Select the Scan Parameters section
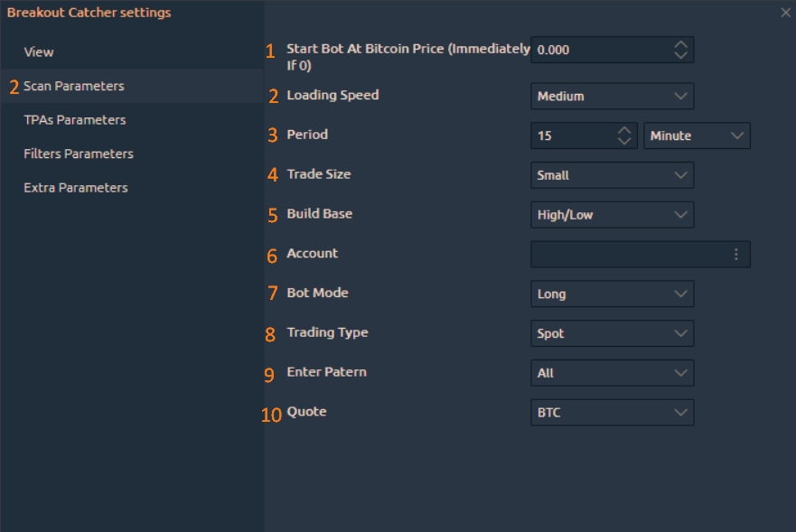Viewport: 796px width, 532px height. coord(74,86)
